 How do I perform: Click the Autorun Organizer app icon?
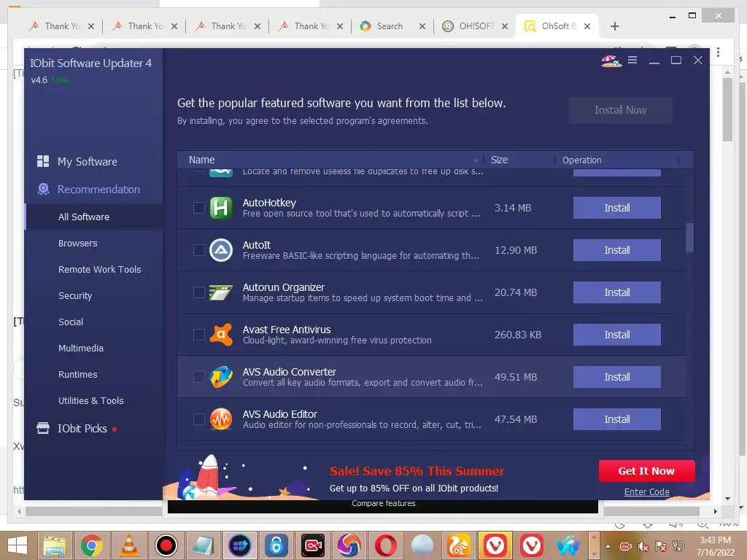(221, 292)
